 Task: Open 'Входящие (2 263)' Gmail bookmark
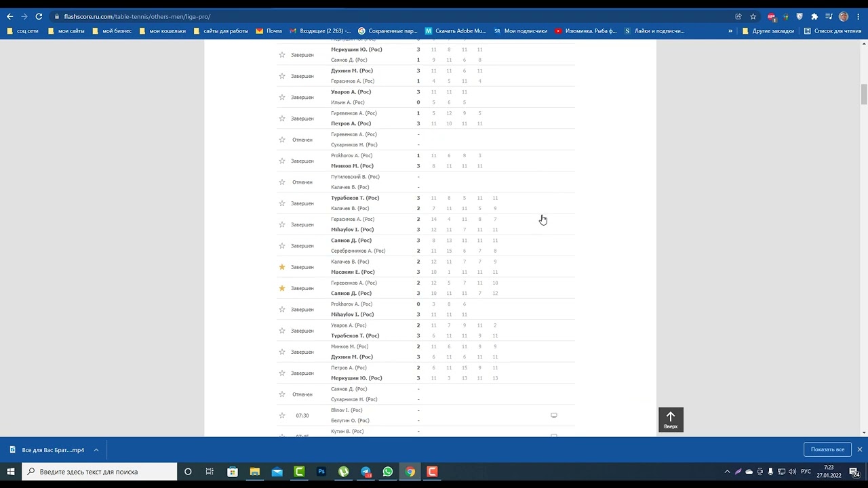[320, 30]
